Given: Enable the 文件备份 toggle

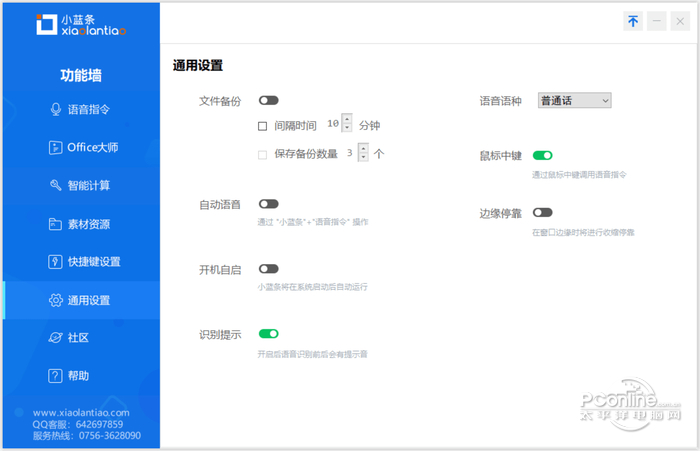Looking at the screenshot, I should pos(268,100).
